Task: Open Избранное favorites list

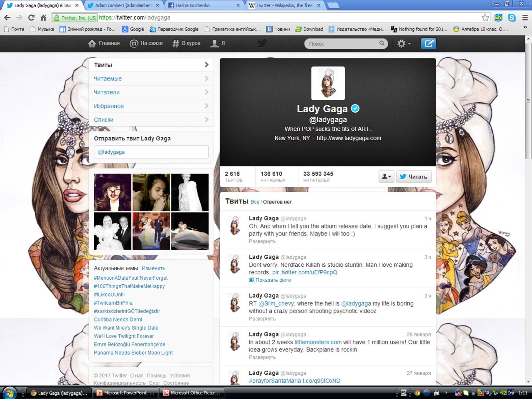Action: click(x=151, y=106)
